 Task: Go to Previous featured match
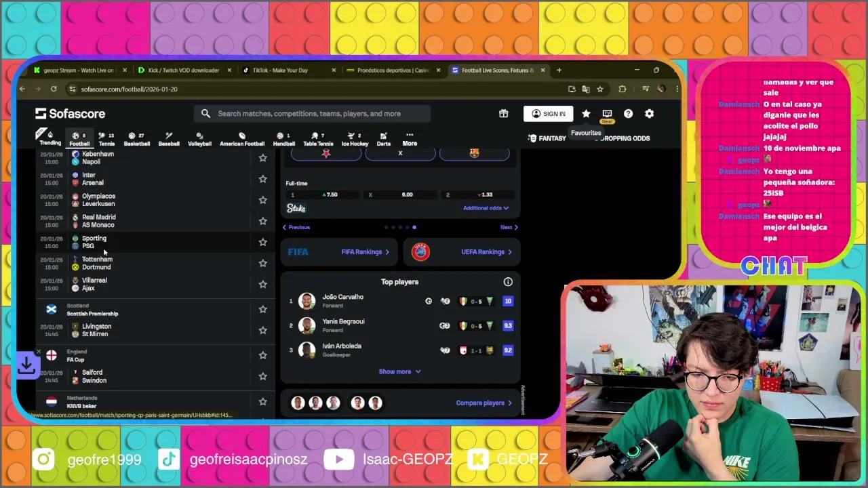tap(296, 227)
